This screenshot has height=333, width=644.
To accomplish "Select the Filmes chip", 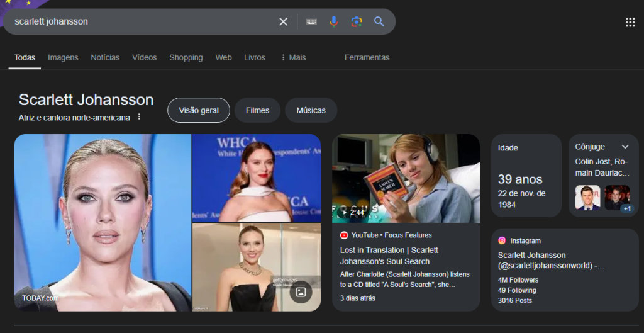I will [257, 110].
